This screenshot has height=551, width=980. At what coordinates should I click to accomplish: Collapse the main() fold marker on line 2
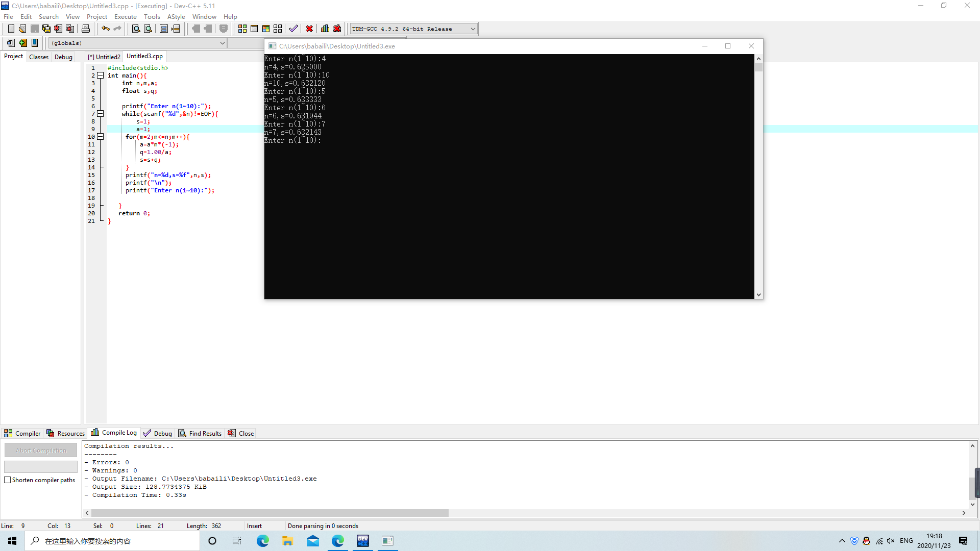click(x=101, y=76)
